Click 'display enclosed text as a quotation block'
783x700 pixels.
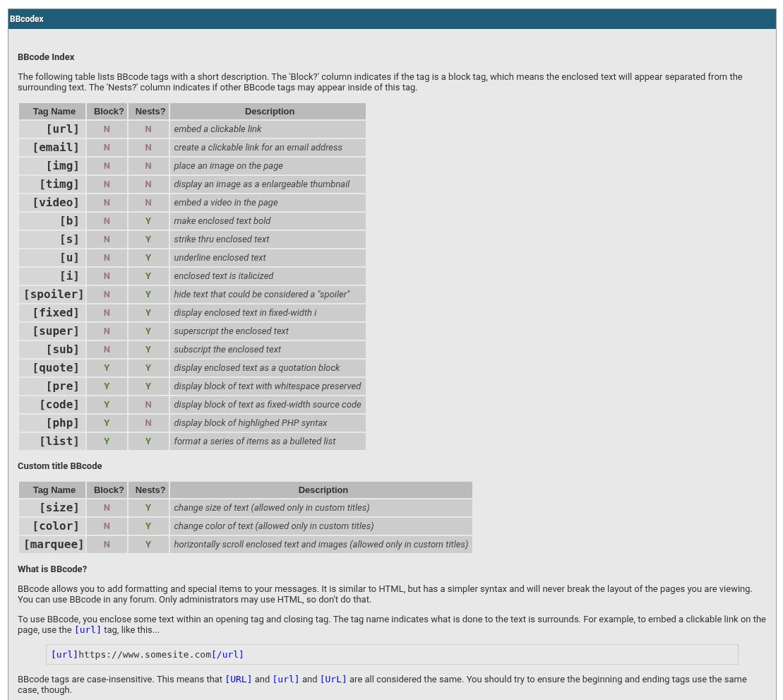point(257,368)
